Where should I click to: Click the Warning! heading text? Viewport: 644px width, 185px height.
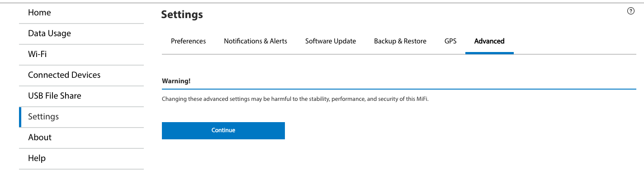[x=176, y=81]
